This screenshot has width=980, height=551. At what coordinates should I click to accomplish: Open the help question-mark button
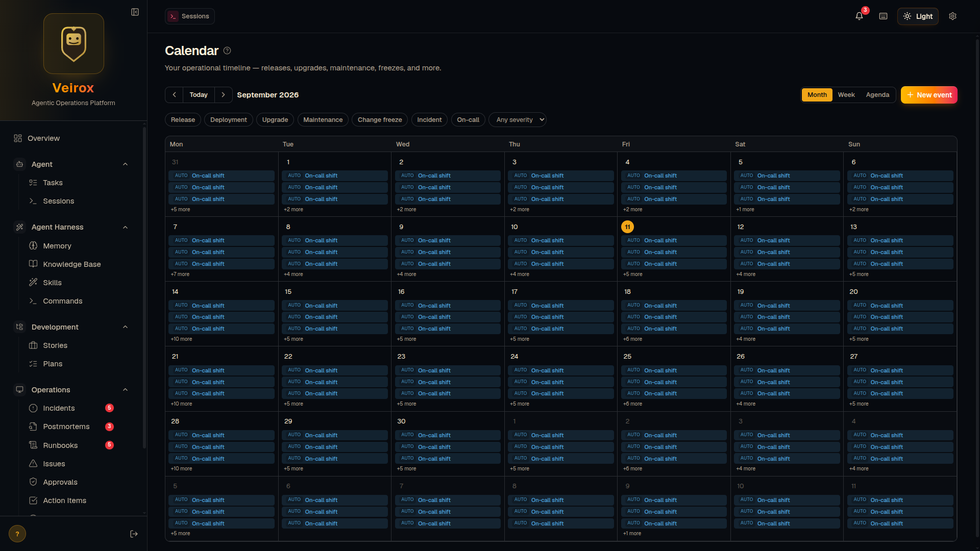tap(17, 534)
